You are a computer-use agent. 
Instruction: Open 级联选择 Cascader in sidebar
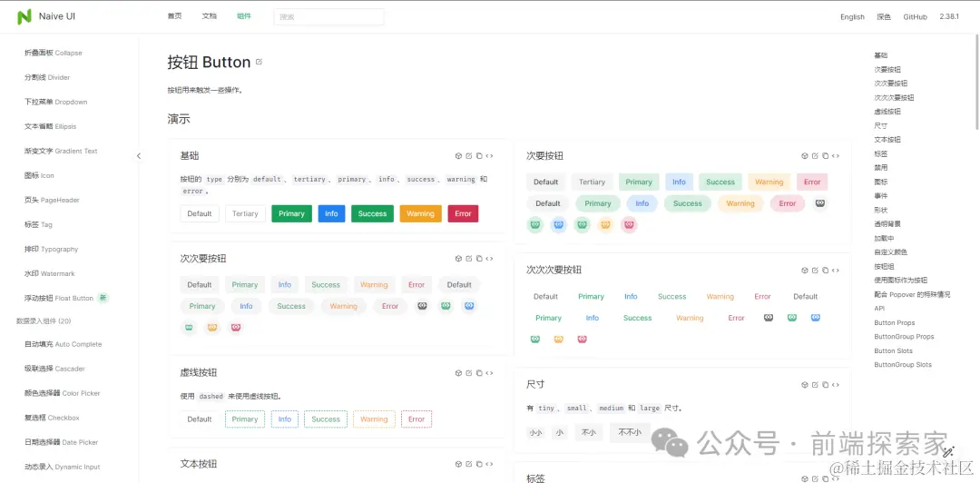click(54, 370)
